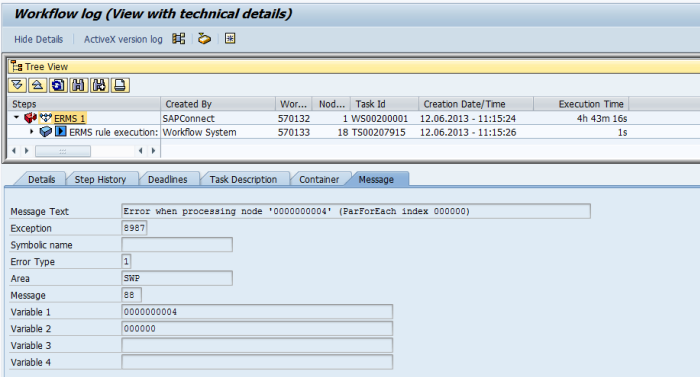Viewport: 700px width, 377px height.
Task: Click rightmost scroll-right arrow under Steps
Action: pyautogui.click(x=153, y=151)
